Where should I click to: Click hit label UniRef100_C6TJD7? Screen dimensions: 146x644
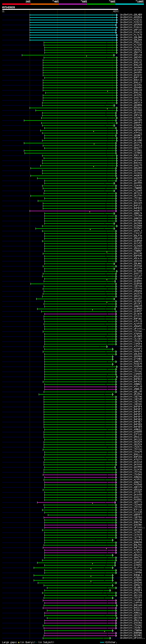pos(131,276)
